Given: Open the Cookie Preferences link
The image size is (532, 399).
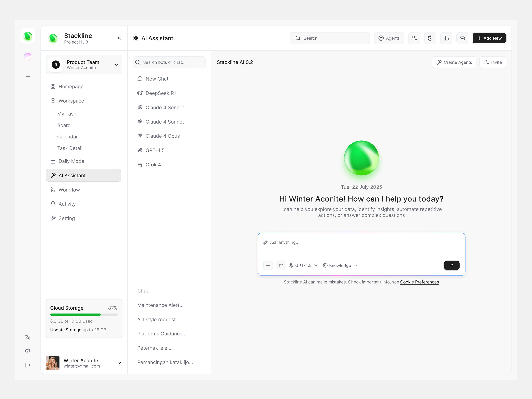Looking at the screenshot, I should point(419,282).
